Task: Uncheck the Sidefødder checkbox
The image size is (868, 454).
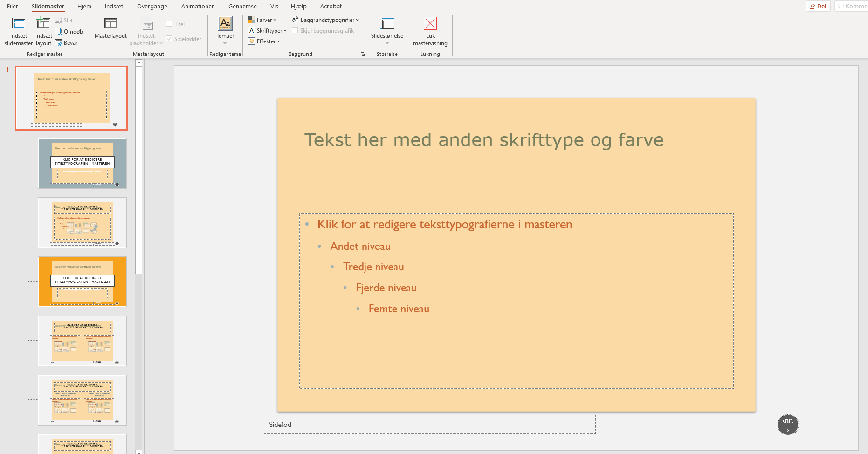Action: [x=169, y=39]
